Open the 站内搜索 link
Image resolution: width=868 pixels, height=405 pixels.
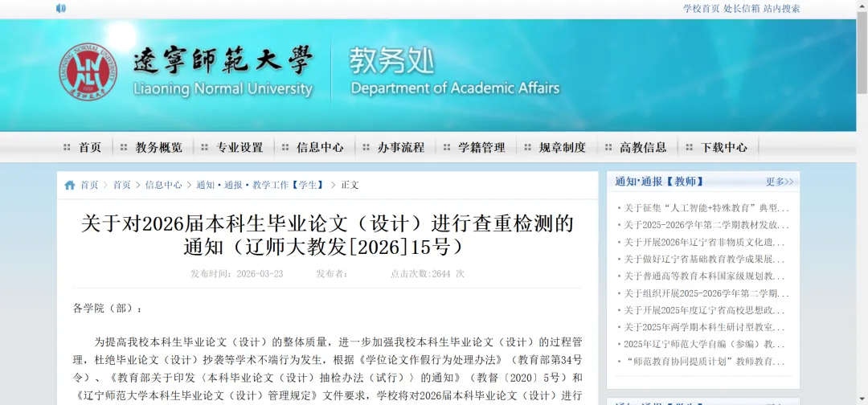pos(782,8)
